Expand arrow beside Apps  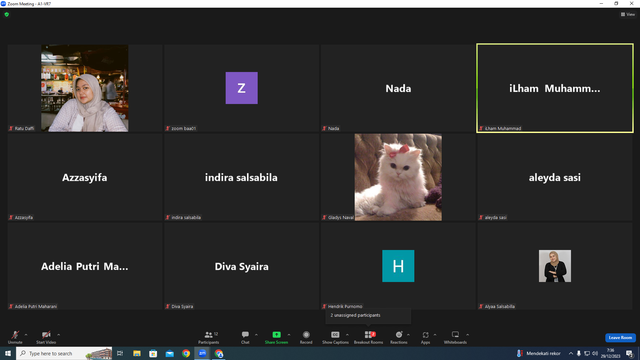pos(435,335)
